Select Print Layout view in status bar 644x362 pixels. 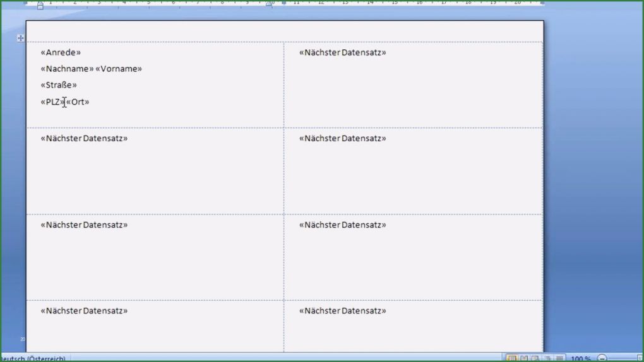pos(512,359)
